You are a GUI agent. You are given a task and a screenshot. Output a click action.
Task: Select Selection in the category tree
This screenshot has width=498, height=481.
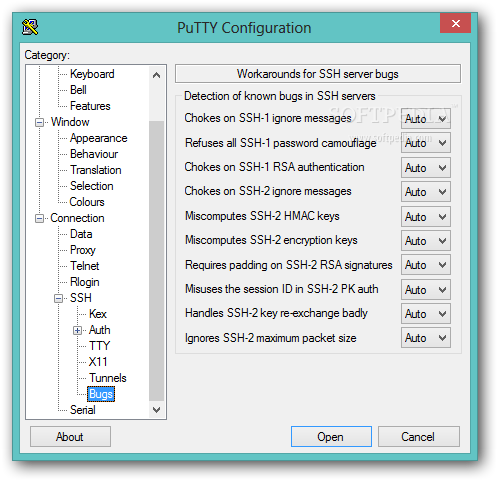point(92,186)
